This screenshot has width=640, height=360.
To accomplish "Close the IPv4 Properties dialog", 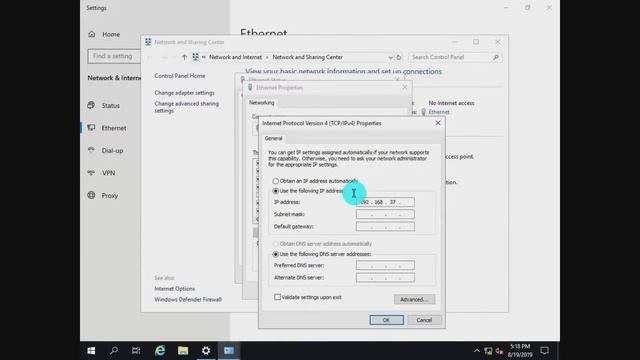I will coord(438,123).
